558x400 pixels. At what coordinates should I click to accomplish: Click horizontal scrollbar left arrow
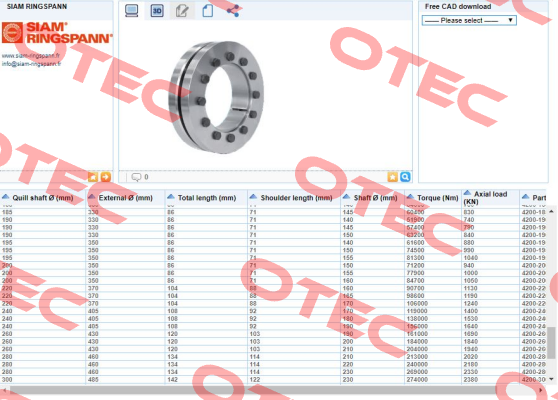(x=5, y=390)
